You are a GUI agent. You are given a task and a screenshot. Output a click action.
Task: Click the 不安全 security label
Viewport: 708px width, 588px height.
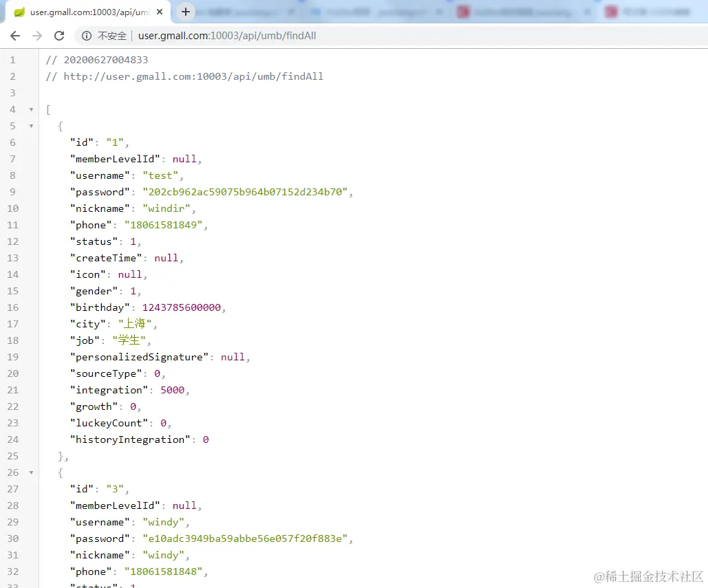click(x=112, y=36)
